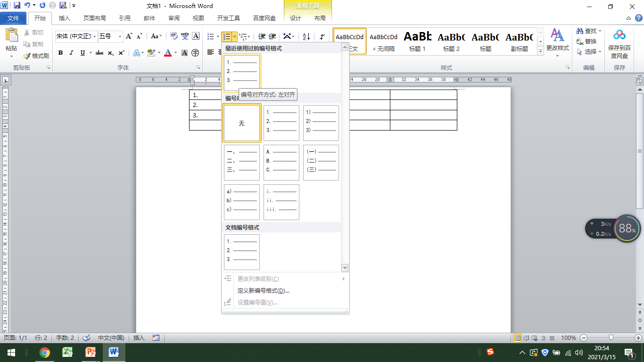
Task: Click the Undo icon in the title bar
Action: 27,6
